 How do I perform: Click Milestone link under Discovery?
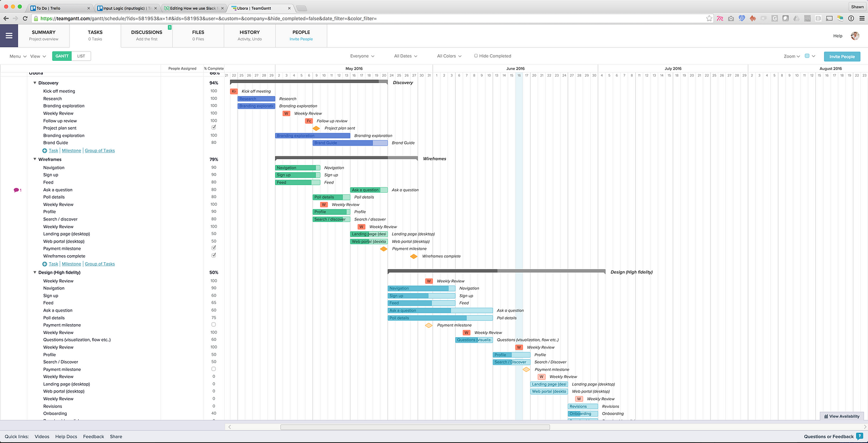coord(72,151)
